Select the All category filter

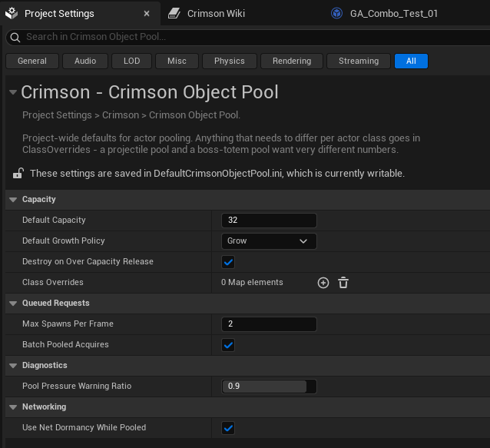[x=411, y=61]
